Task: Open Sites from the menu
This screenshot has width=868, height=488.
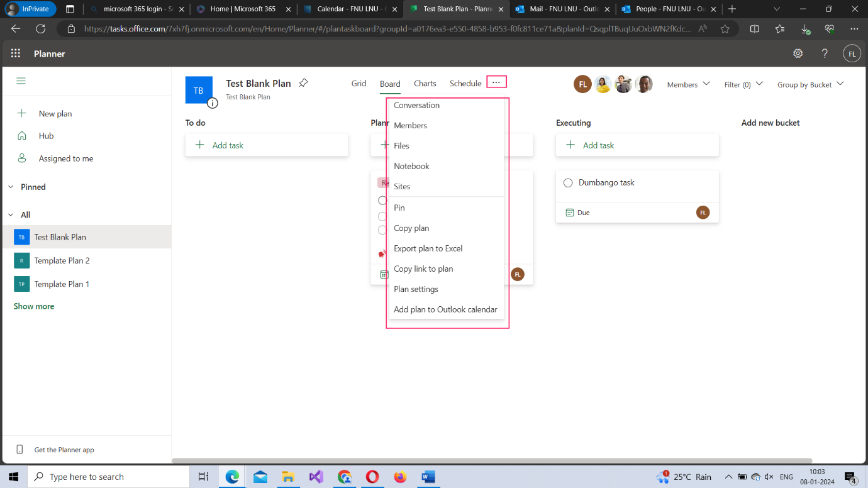Action: click(x=447, y=186)
